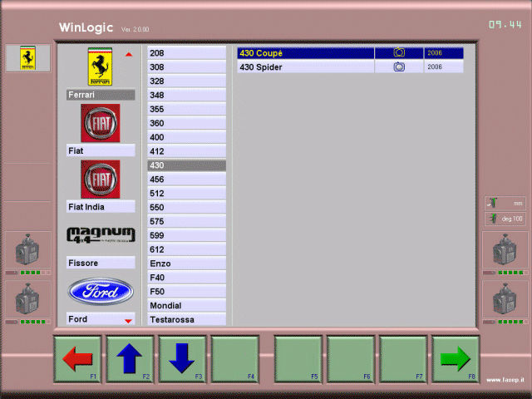Select the Enzo model
Viewport: 532px width, 399px height.
186,264
